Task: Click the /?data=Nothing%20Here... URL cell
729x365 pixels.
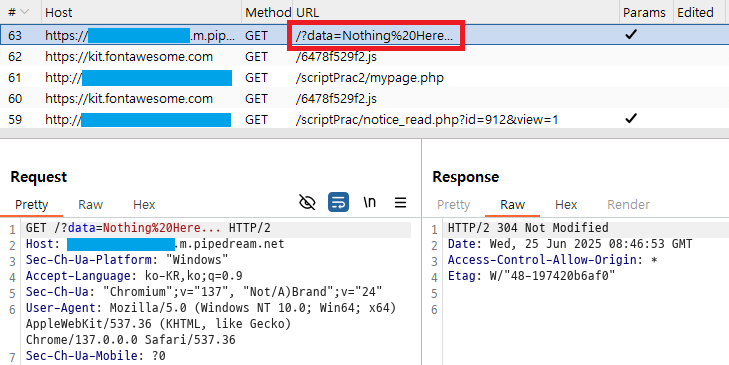Action: pyautogui.click(x=374, y=35)
